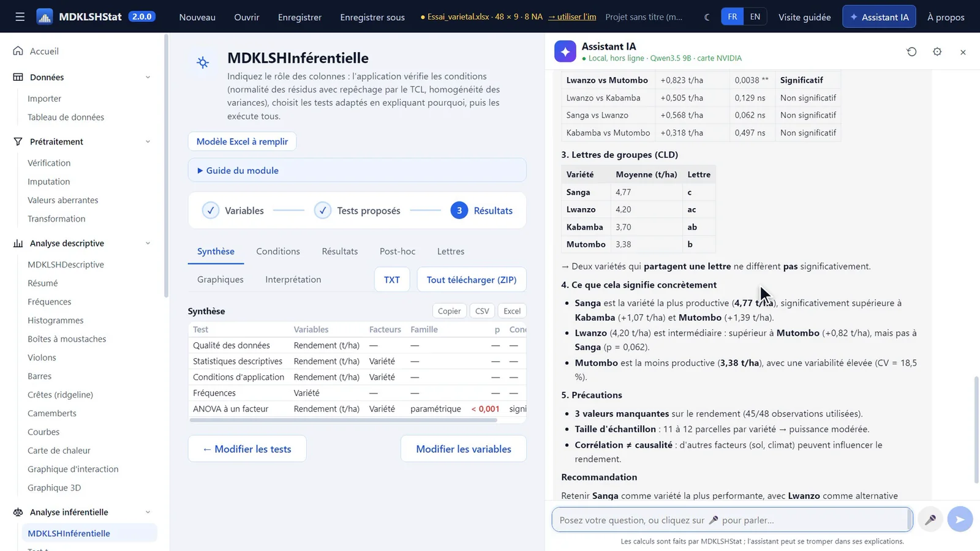Click the Données table icon
The height and width of the screenshot is (551, 980).
coord(18,77)
